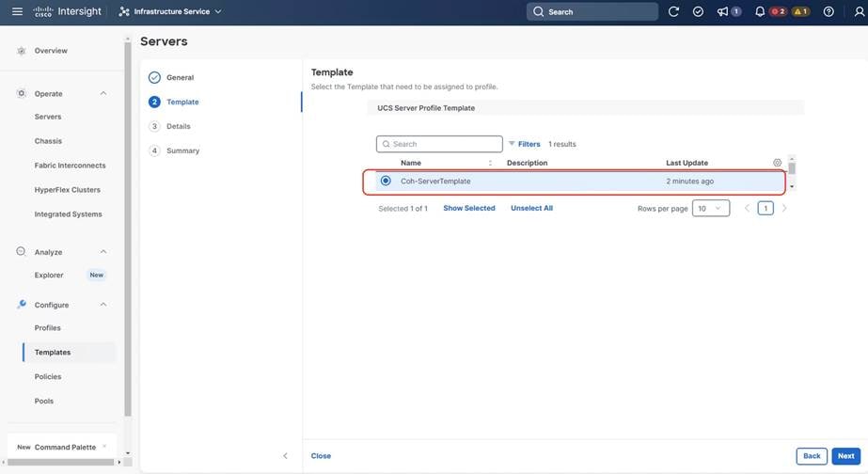Open Policies under Configure
The width and height of the screenshot is (868, 474).
point(48,376)
